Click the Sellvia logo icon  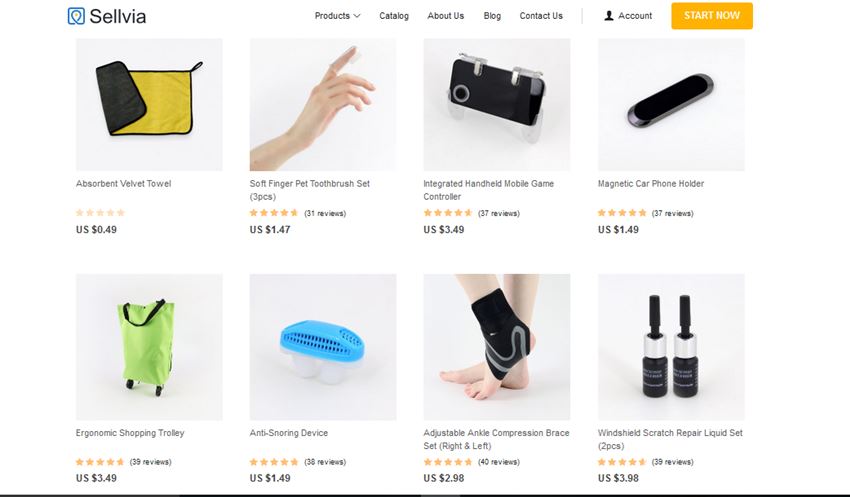tap(76, 16)
